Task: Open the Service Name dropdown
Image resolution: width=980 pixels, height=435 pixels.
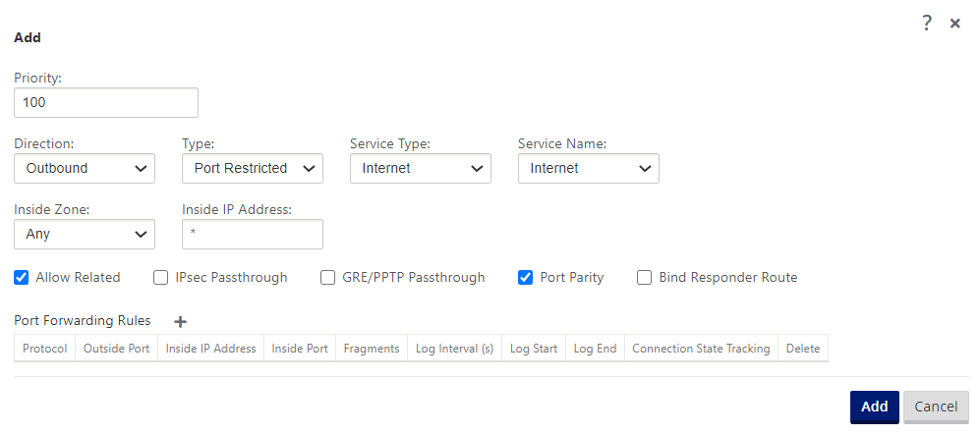Action: (x=589, y=169)
